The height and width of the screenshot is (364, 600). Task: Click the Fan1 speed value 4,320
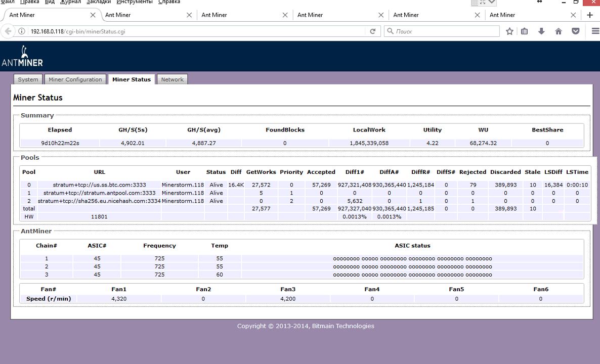[x=119, y=299]
